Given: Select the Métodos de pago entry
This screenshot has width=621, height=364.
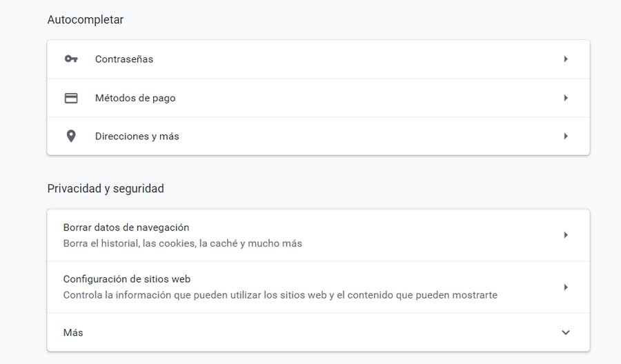Looking at the screenshot, I should [135, 98].
